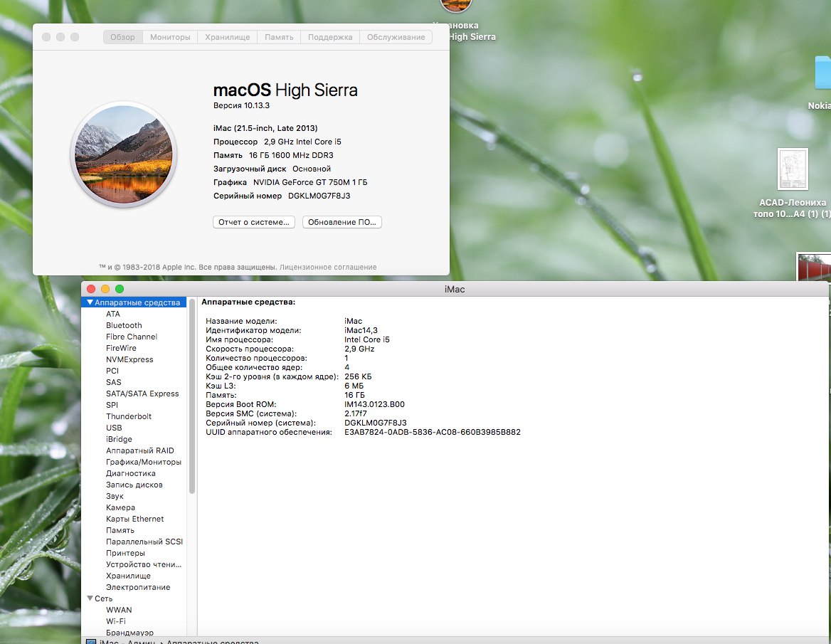The height and width of the screenshot is (644, 831).
Task: Select PCI in the sidebar
Action: tap(112, 371)
